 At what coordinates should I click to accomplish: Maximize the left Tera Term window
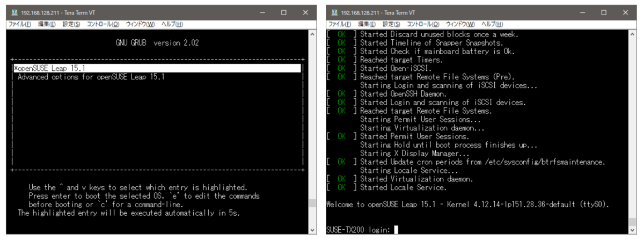[x=284, y=12]
